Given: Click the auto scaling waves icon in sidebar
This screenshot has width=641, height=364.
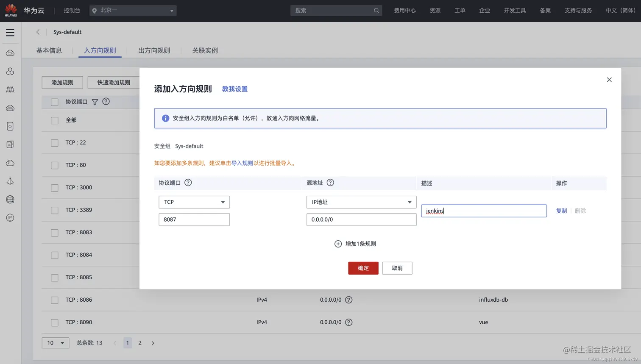Looking at the screenshot, I should click(x=10, y=89).
